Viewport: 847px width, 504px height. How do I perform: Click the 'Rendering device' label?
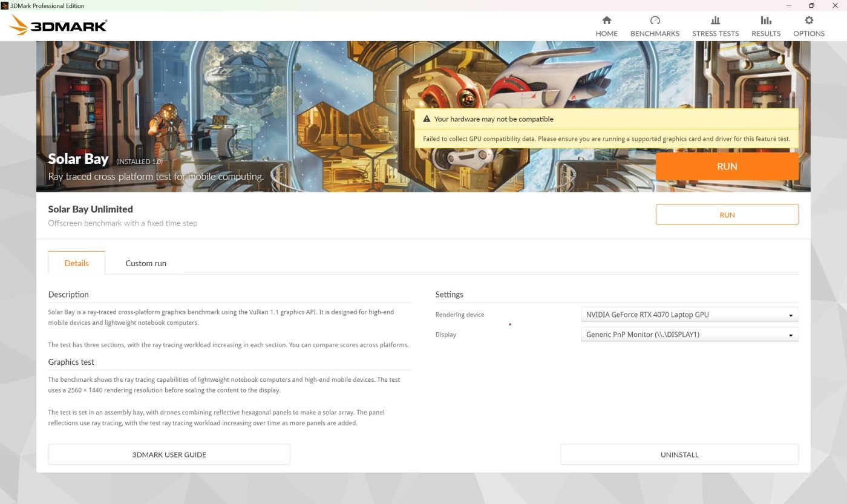pos(460,315)
